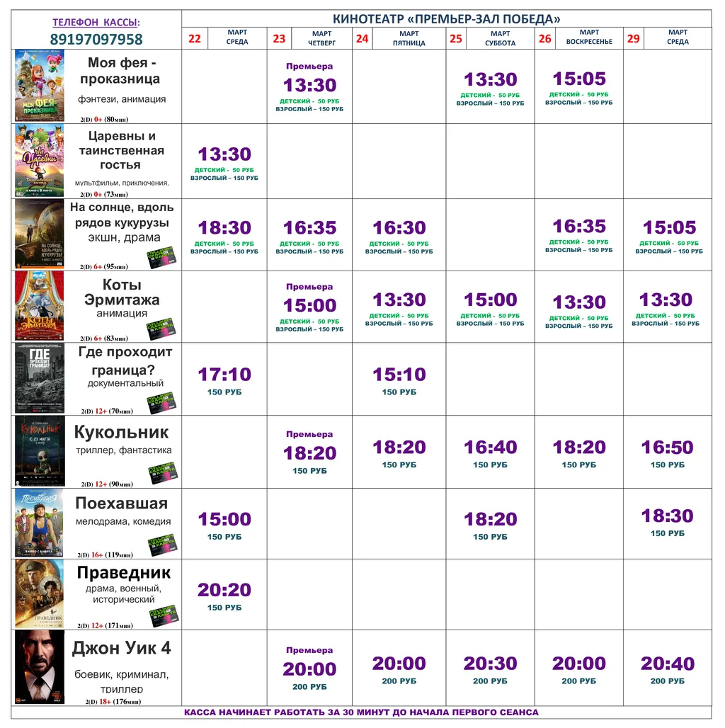725x728 pixels.
Task: Select the 22 март среда date column
Action: (x=224, y=38)
